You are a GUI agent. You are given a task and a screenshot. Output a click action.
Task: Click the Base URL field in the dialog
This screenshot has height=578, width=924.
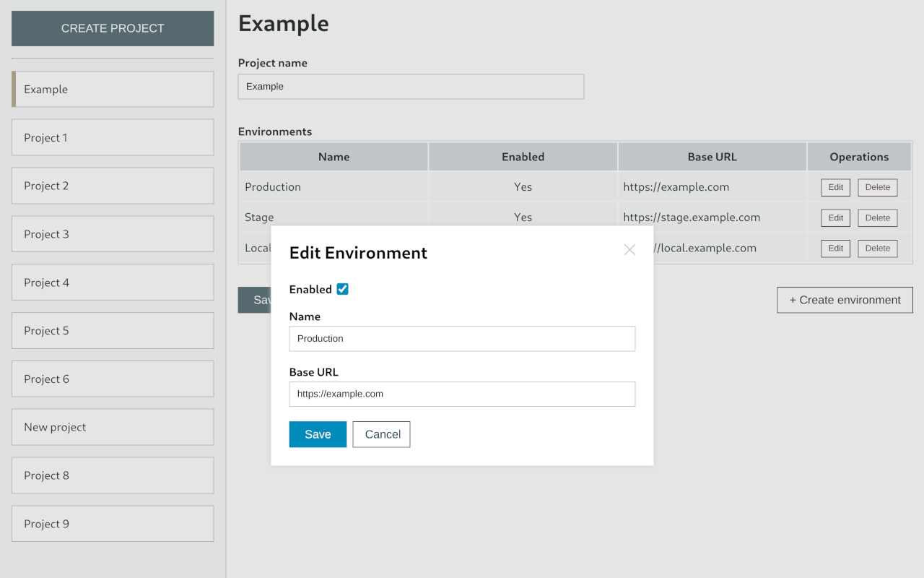462,394
